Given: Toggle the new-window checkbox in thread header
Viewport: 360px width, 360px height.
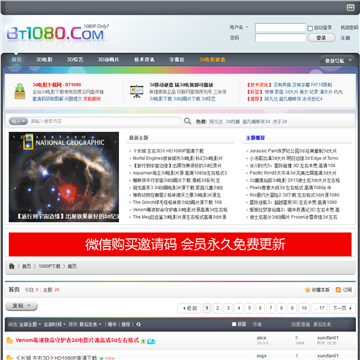Looking at the screenshot, I should click(234, 324).
